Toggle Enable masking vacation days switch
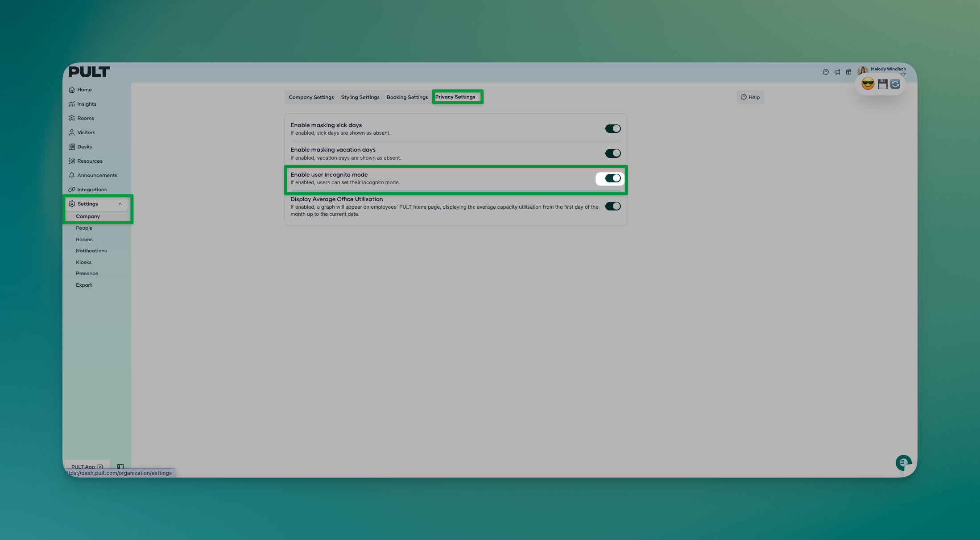This screenshot has width=980, height=540. (x=612, y=153)
